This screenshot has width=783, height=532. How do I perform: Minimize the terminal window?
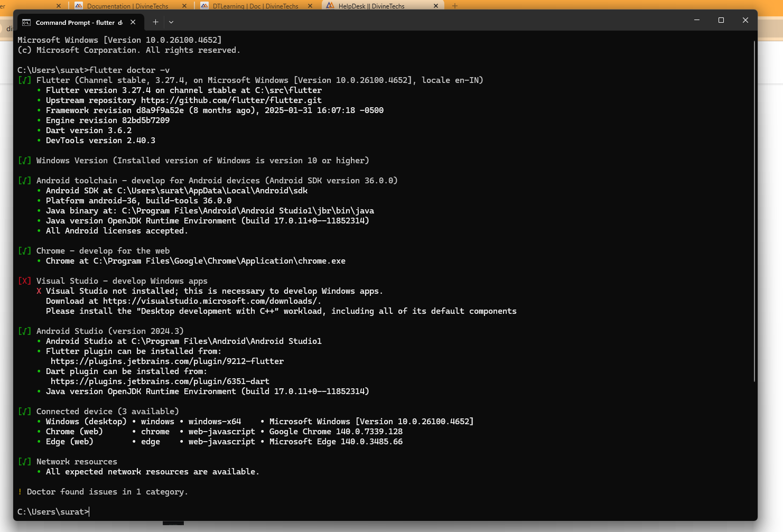[x=697, y=20]
